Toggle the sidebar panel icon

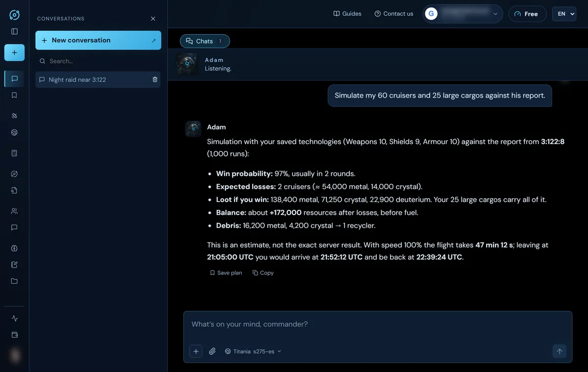(x=14, y=31)
